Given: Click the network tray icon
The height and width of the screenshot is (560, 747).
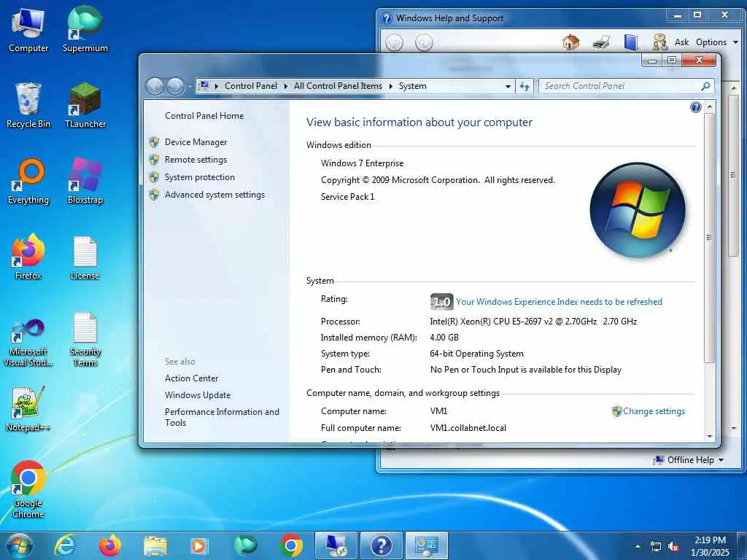Looking at the screenshot, I should (656, 547).
